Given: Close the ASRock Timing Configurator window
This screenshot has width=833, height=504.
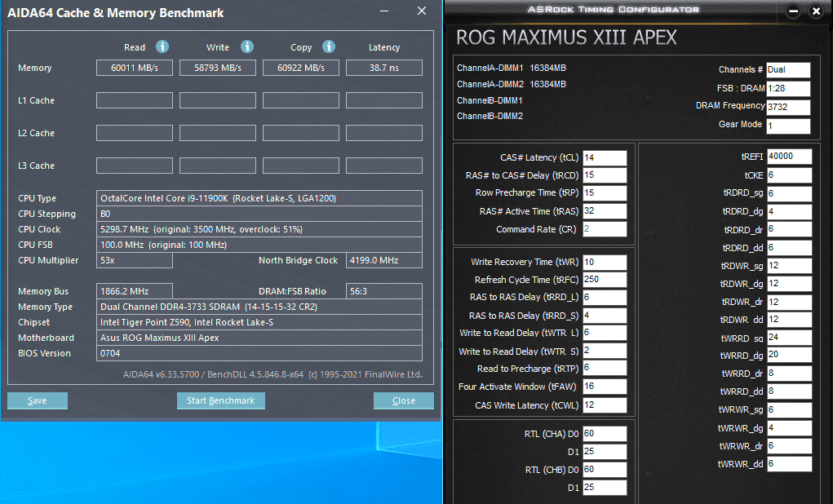Looking at the screenshot, I should [x=817, y=11].
